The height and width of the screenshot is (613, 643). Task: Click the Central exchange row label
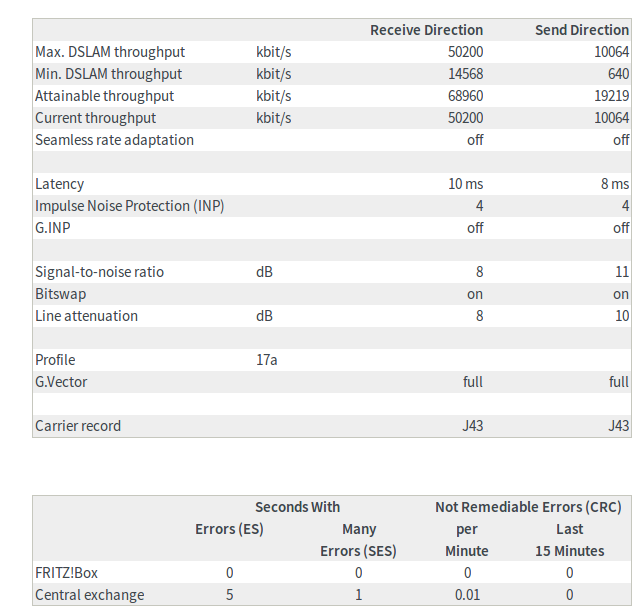point(90,595)
